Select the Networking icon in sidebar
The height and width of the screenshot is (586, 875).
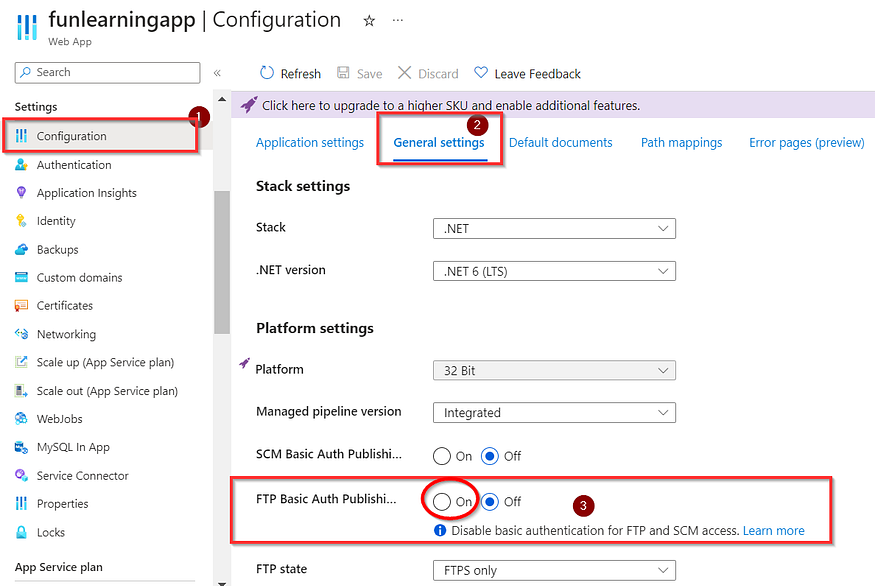tap(20, 333)
